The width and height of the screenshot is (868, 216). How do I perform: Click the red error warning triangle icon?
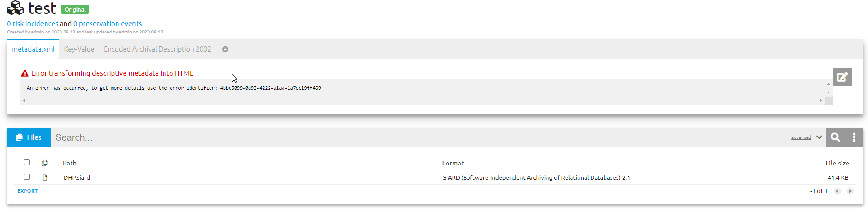25,73
